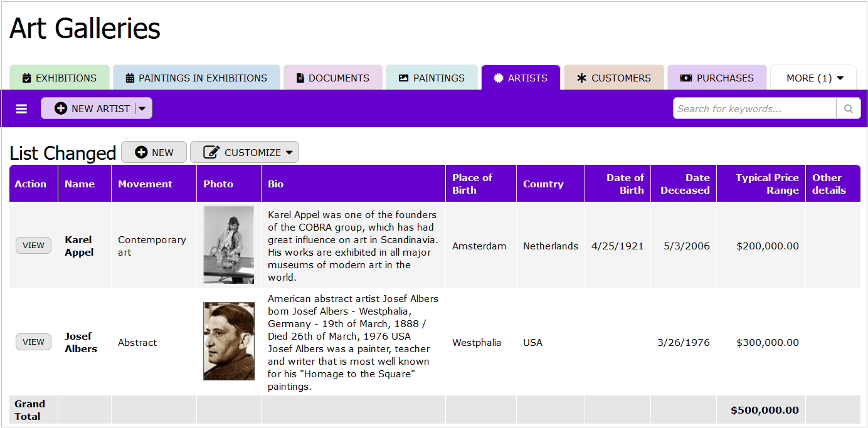Open Karel Appel's photo thumbnail

click(x=228, y=245)
